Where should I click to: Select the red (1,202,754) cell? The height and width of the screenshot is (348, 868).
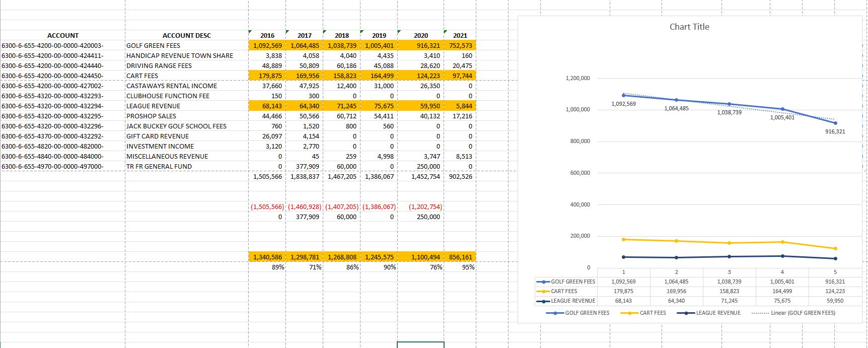pyautogui.click(x=425, y=206)
